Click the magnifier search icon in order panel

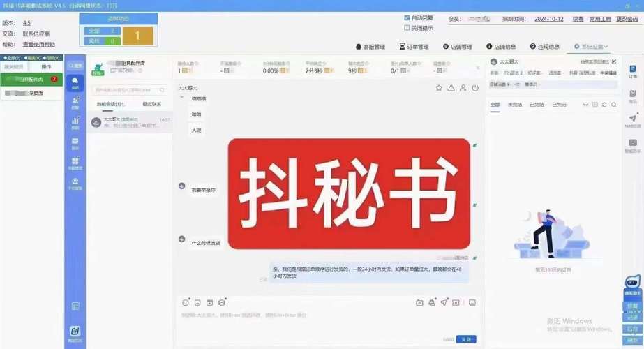pos(613,105)
